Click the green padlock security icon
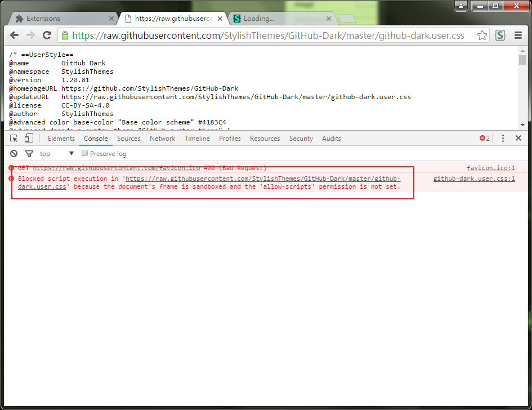532x410 pixels. tap(65, 35)
